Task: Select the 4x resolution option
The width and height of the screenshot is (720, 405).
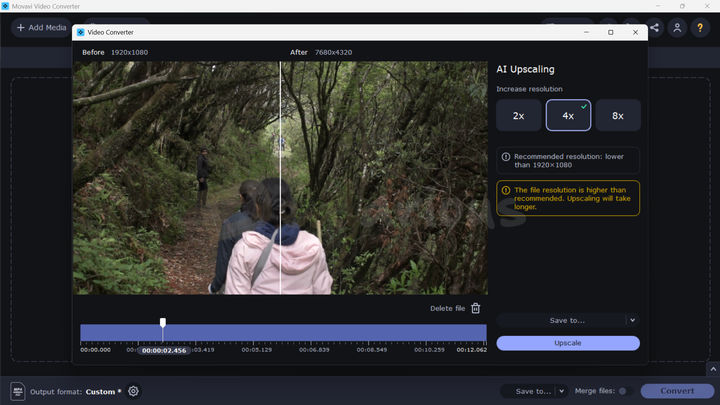Action: click(568, 116)
